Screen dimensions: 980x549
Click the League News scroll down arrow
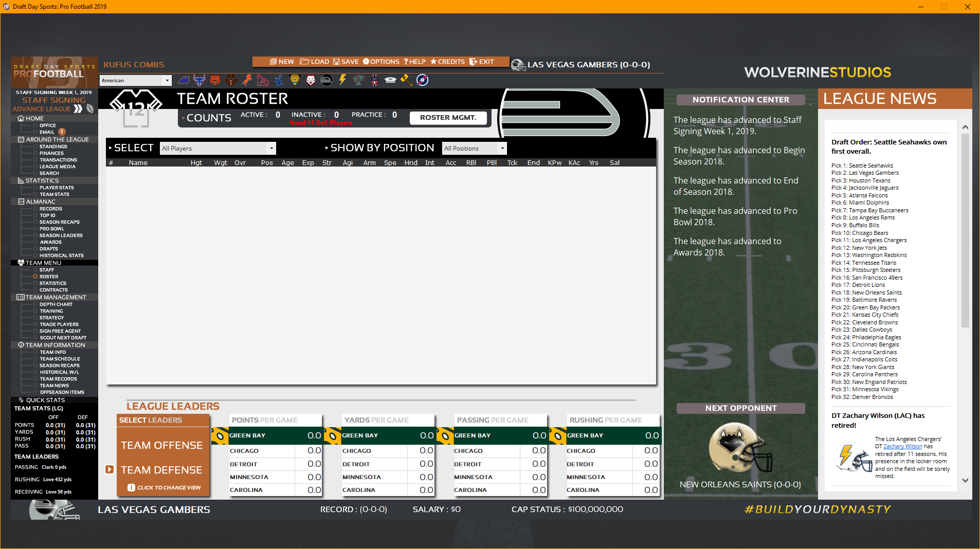tap(965, 481)
